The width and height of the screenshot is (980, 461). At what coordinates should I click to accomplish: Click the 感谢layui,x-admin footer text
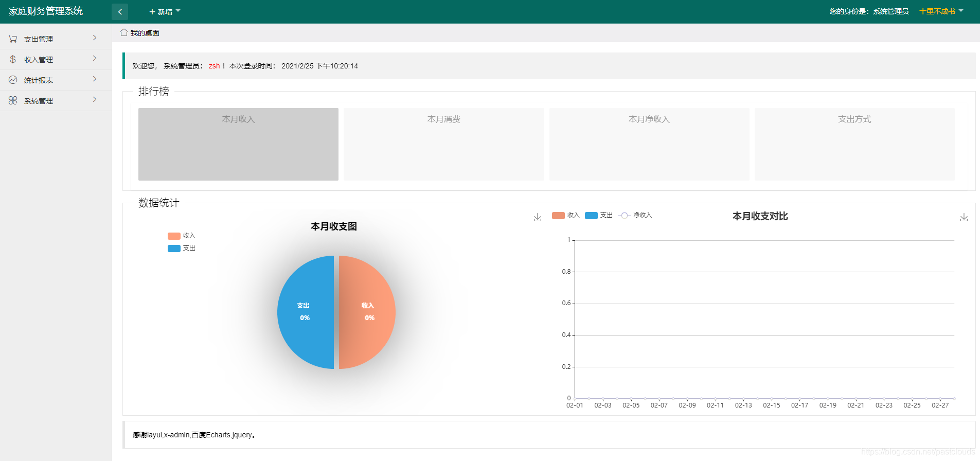(194, 435)
